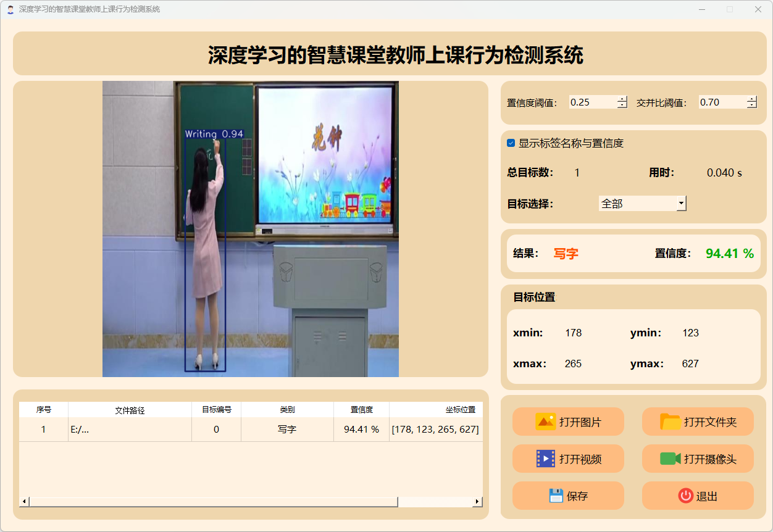Click the 置信度阈值 input field showing 0.25
The image size is (773, 532).
tap(591, 102)
